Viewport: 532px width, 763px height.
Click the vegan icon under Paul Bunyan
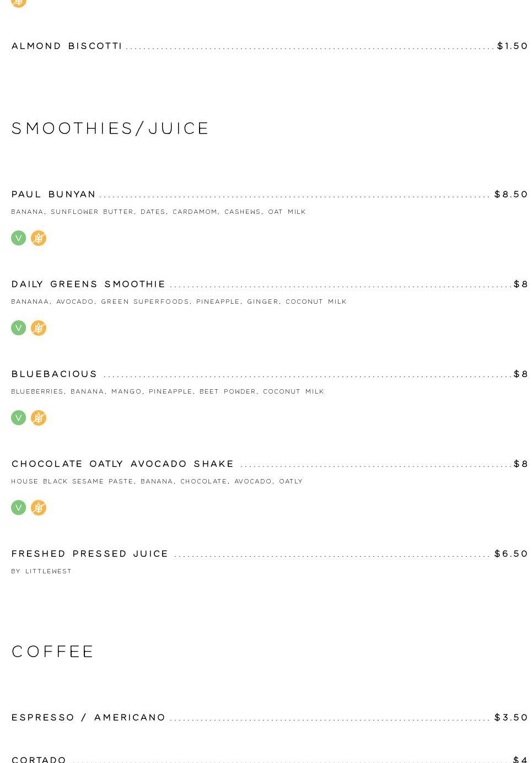tap(19, 238)
